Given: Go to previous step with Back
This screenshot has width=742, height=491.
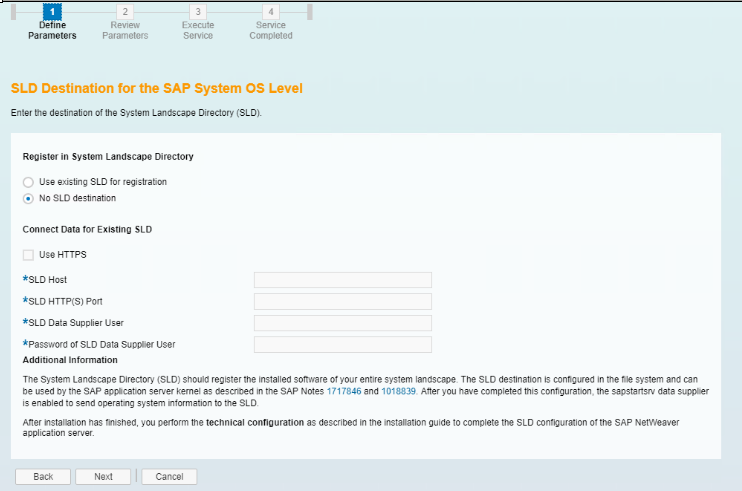Looking at the screenshot, I should click(x=43, y=477).
